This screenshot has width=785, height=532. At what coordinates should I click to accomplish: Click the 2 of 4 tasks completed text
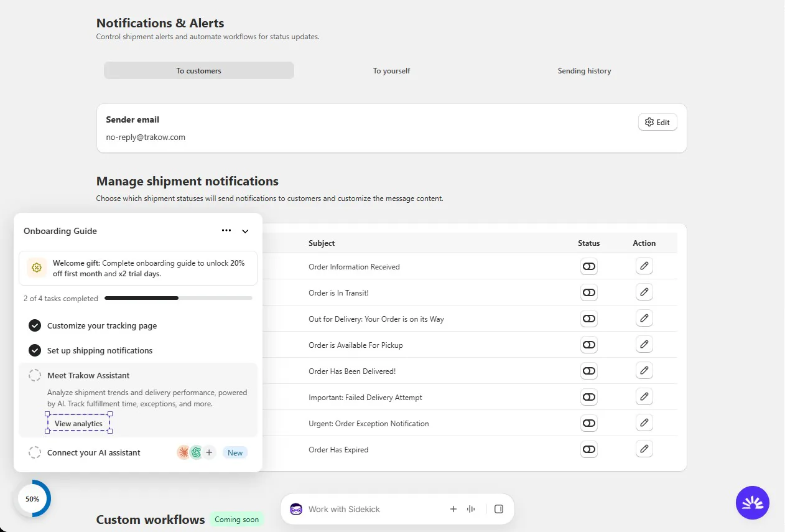[x=61, y=298]
